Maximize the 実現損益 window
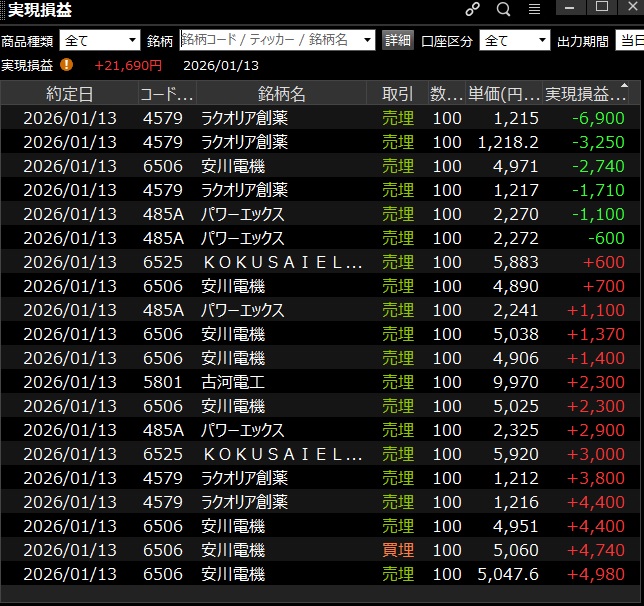Screen dimensions: 644x606 click(602, 9)
